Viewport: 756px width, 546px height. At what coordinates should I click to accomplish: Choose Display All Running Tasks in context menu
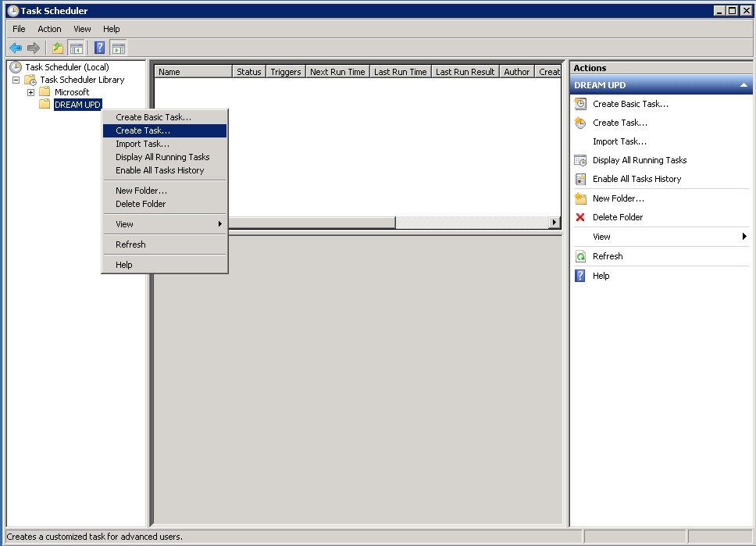165,157
